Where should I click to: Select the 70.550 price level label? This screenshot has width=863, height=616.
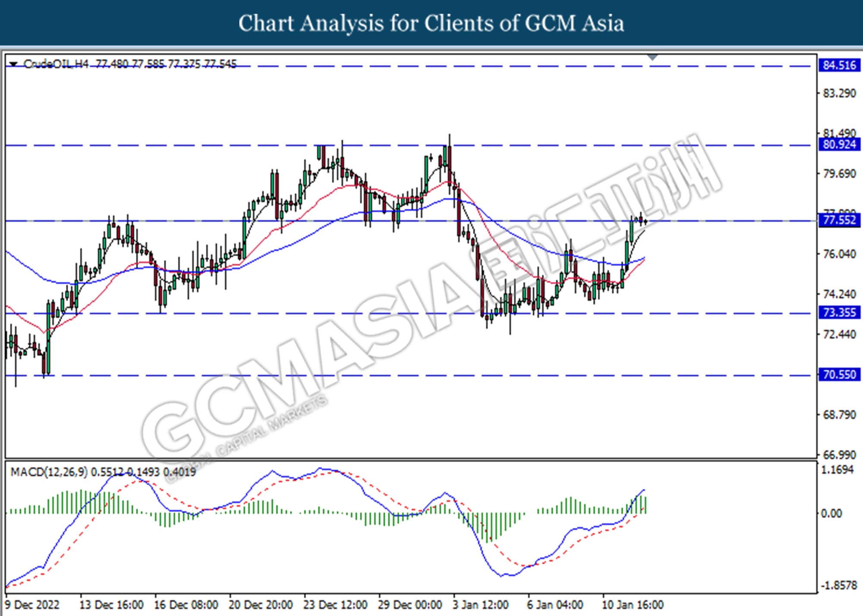pyautogui.click(x=839, y=375)
